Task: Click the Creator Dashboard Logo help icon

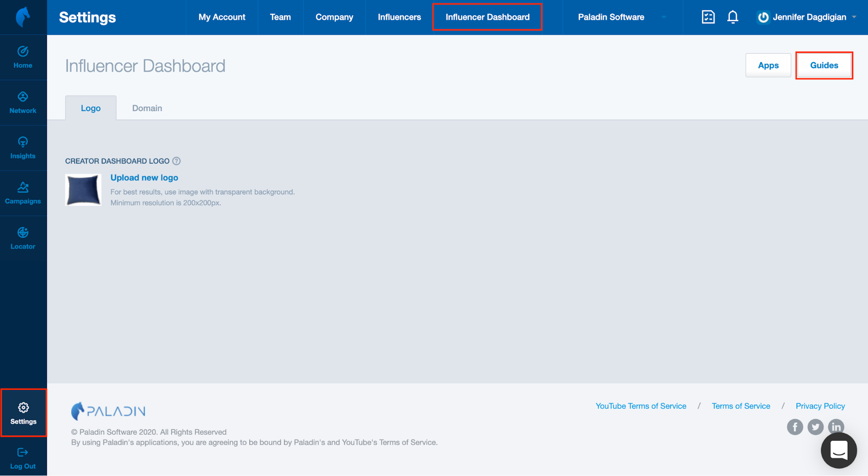Action: (176, 161)
